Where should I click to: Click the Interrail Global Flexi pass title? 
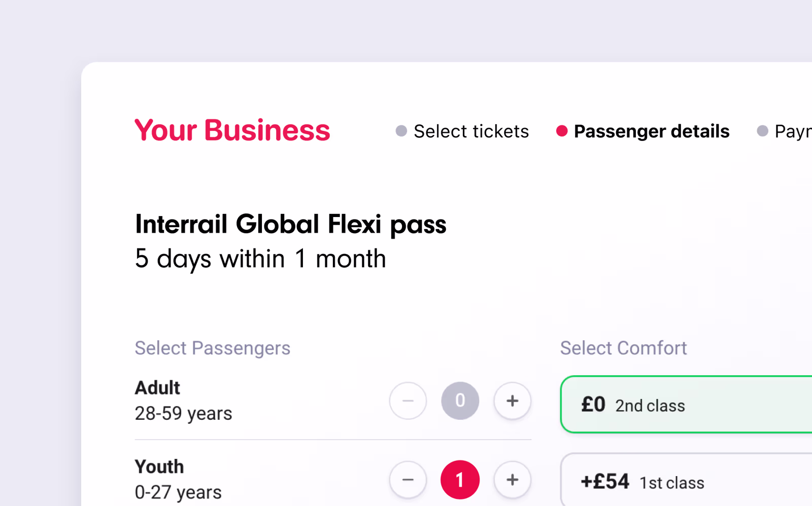click(290, 224)
